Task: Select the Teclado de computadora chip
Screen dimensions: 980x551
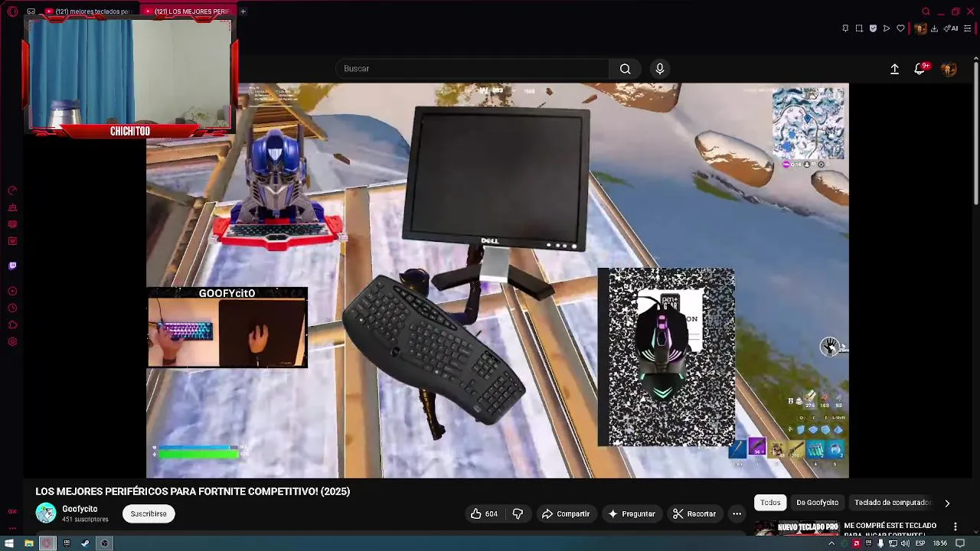Action: [x=892, y=503]
